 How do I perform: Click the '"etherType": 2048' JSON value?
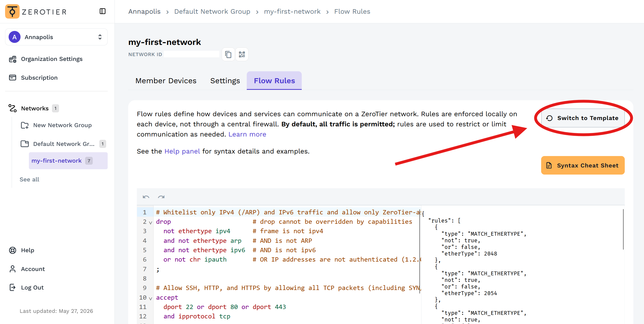tap(469, 253)
